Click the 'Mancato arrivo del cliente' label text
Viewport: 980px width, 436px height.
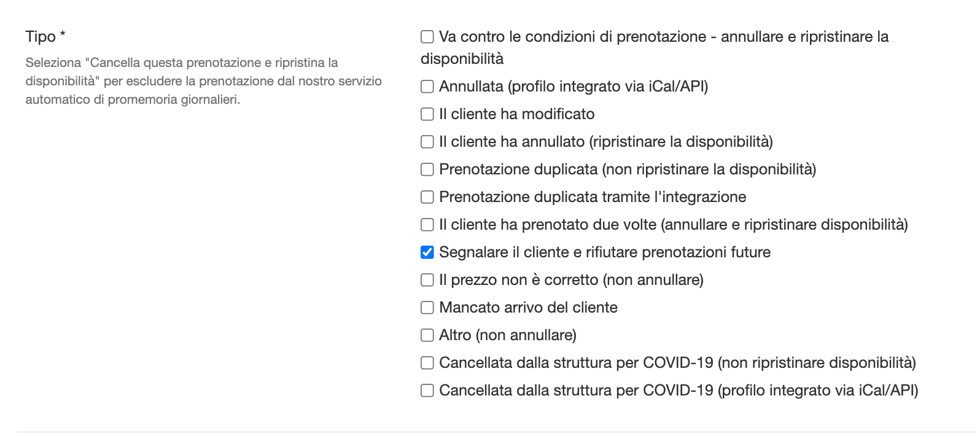click(528, 308)
